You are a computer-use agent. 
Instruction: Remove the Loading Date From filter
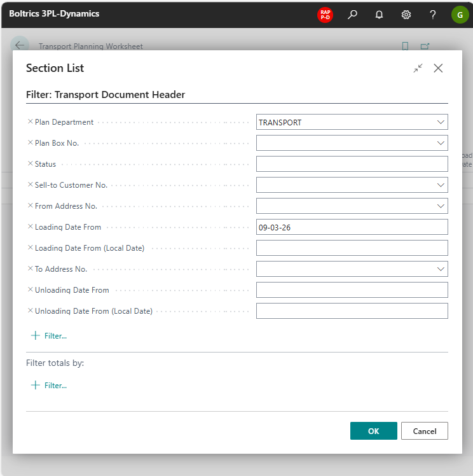[x=30, y=227]
